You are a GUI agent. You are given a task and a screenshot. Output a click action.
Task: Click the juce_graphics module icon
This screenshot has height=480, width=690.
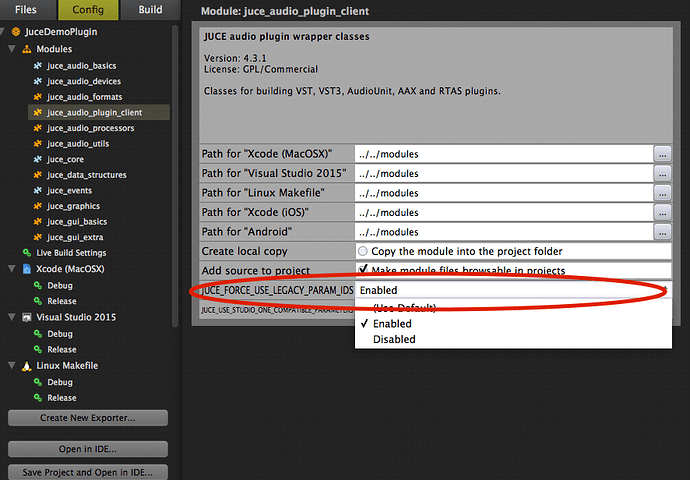pos(38,206)
